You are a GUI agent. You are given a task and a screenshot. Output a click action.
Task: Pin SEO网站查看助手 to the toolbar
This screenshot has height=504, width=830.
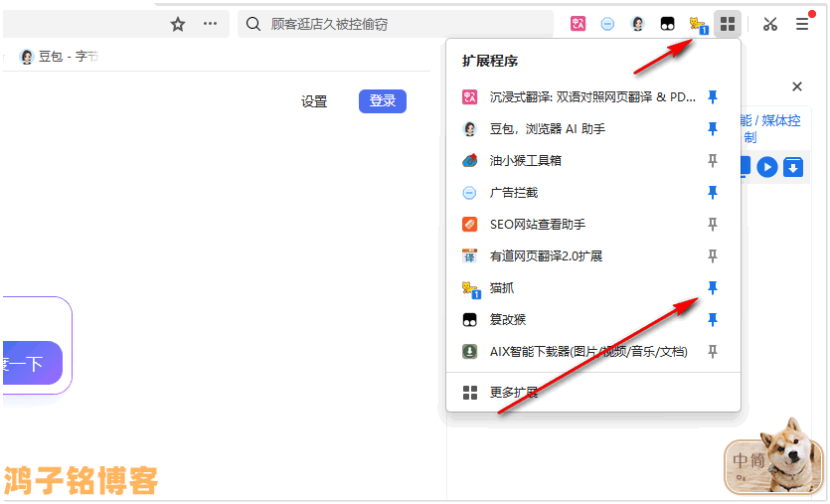pyautogui.click(x=712, y=224)
